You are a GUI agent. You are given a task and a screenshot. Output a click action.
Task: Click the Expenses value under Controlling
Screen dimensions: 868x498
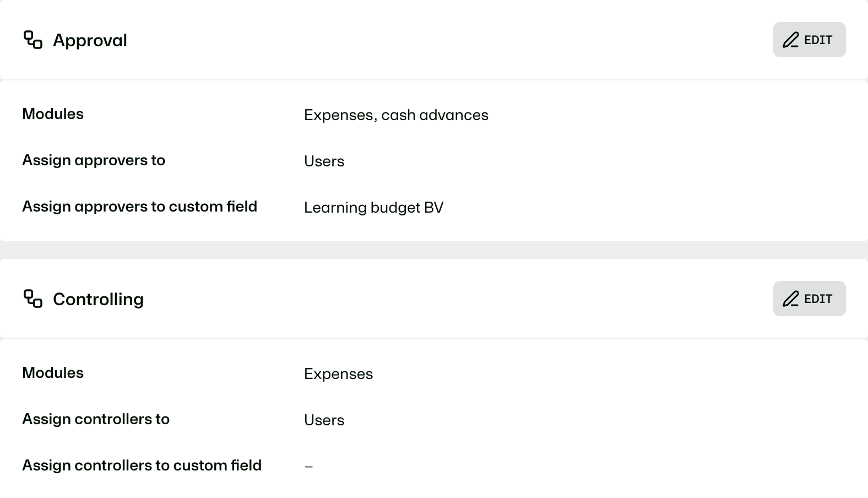click(x=338, y=374)
